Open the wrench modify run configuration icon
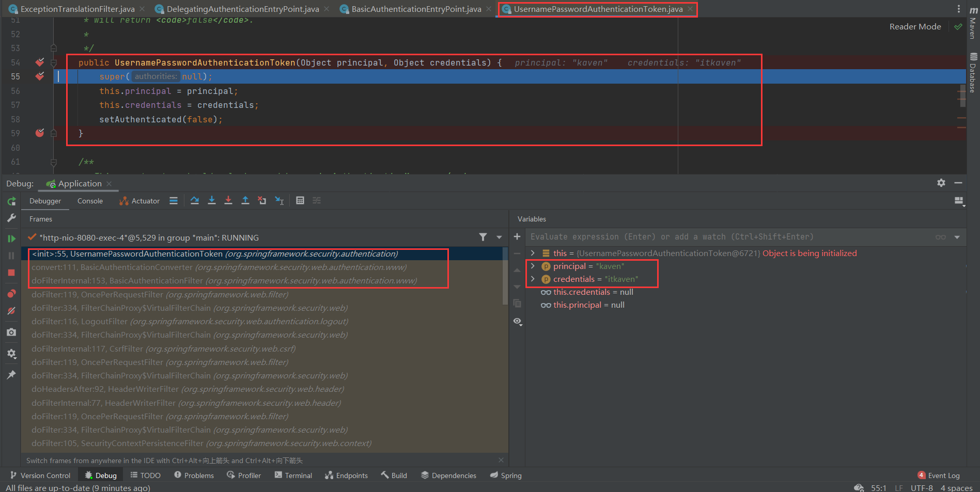The width and height of the screenshot is (980, 492). coord(11,218)
